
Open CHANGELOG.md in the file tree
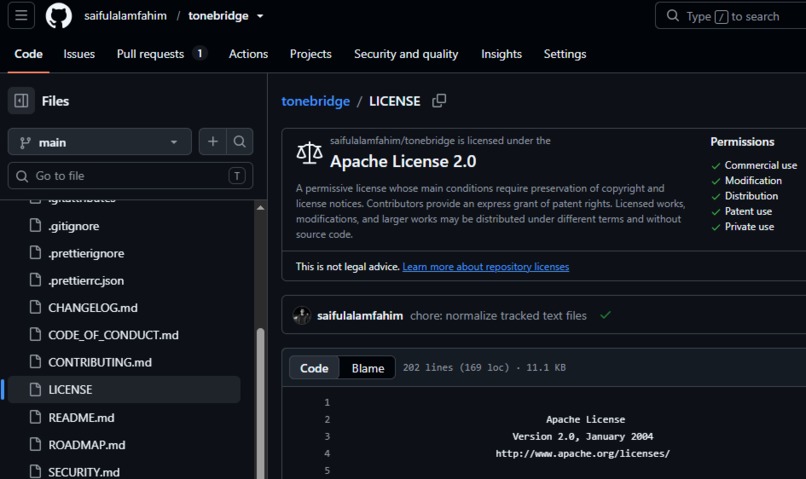[x=93, y=308]
